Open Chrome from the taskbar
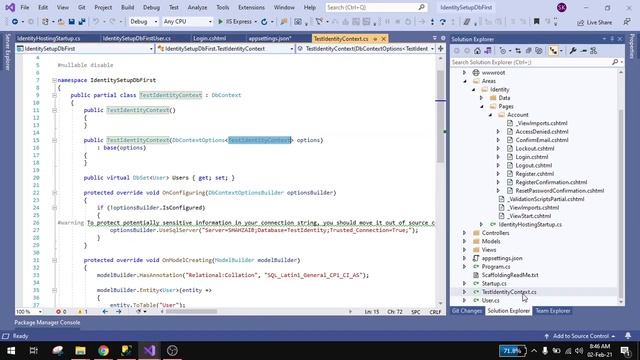640x360 pixels. (x=103, y=351)
